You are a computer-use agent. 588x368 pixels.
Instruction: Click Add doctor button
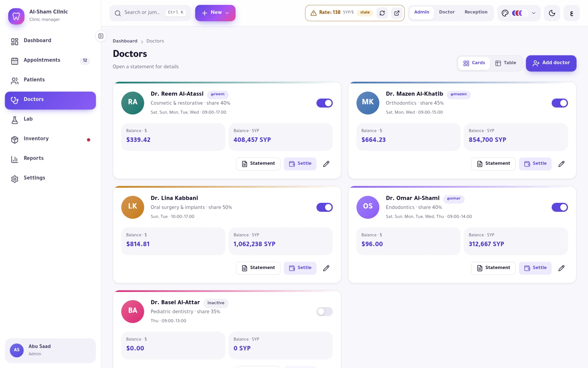(551, 63)
